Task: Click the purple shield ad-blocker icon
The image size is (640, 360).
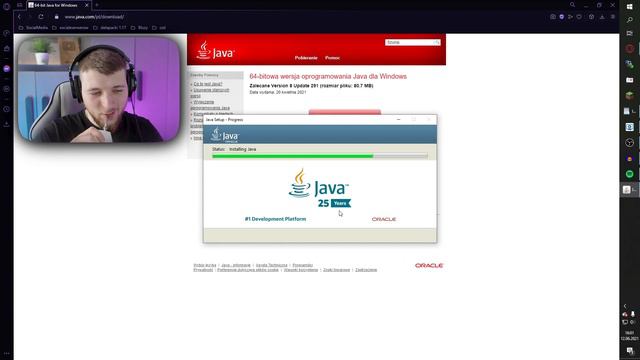Action: [x=562, y=17]
